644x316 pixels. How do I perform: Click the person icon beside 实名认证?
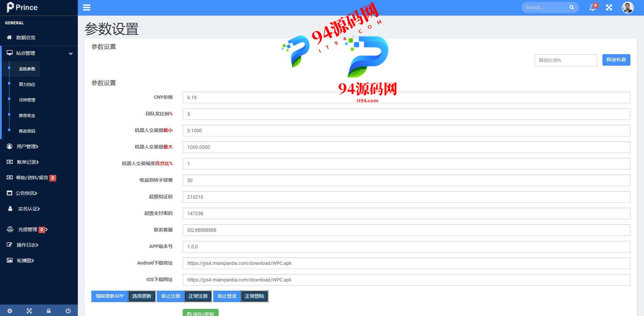tap(10, 208)
